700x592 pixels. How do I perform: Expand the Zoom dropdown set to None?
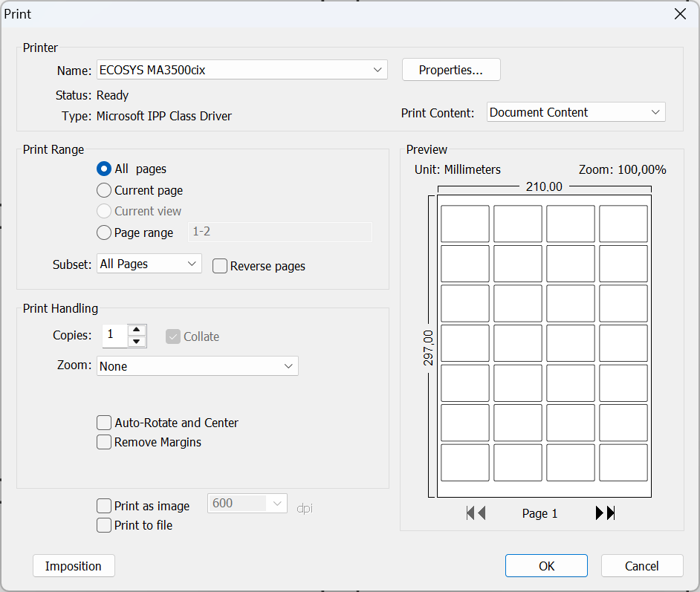198,366
